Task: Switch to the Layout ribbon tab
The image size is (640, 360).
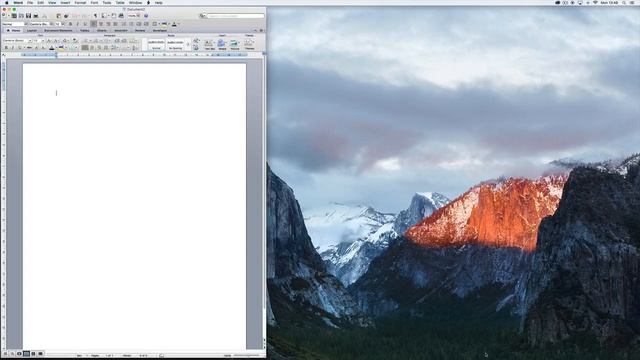Action: pos(32,30)
